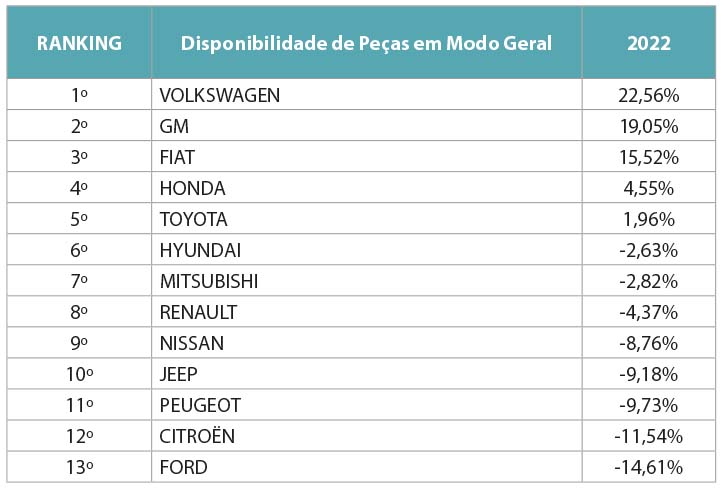The height and width of the screenshot is (488, 724).
Task: Click the FIAT row name
Action: click(x=177, y=158)
